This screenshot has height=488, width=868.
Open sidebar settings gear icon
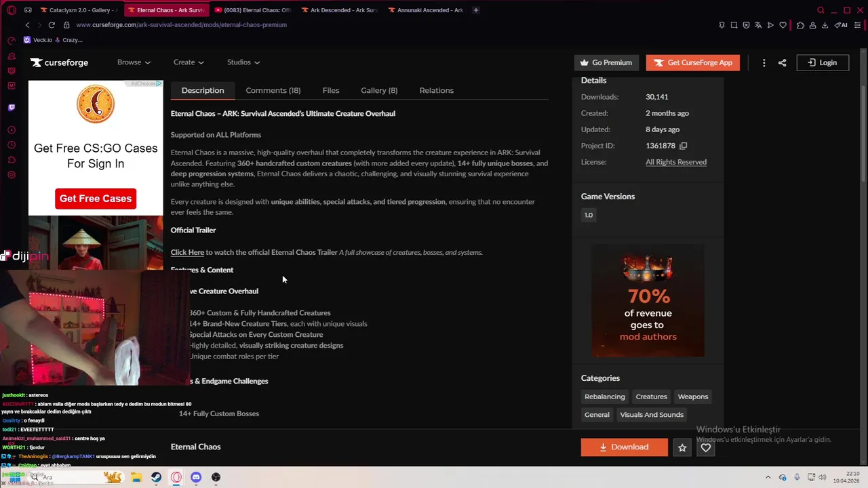coord(12,175)
